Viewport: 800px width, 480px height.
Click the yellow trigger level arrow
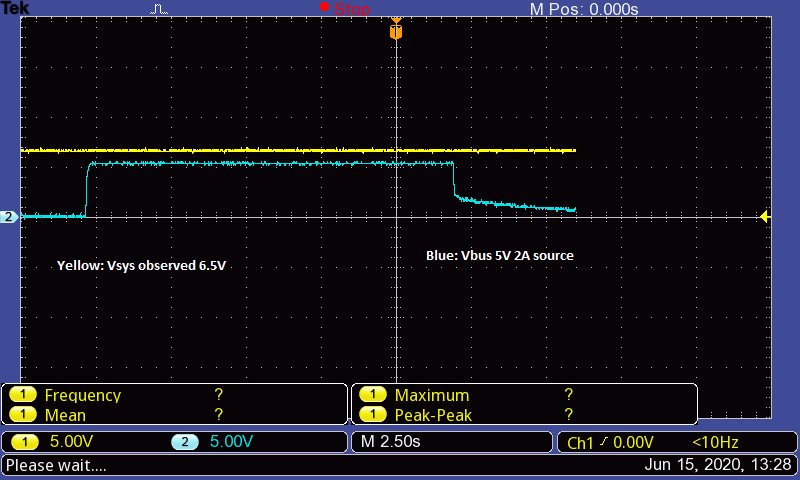pos(764,217)
